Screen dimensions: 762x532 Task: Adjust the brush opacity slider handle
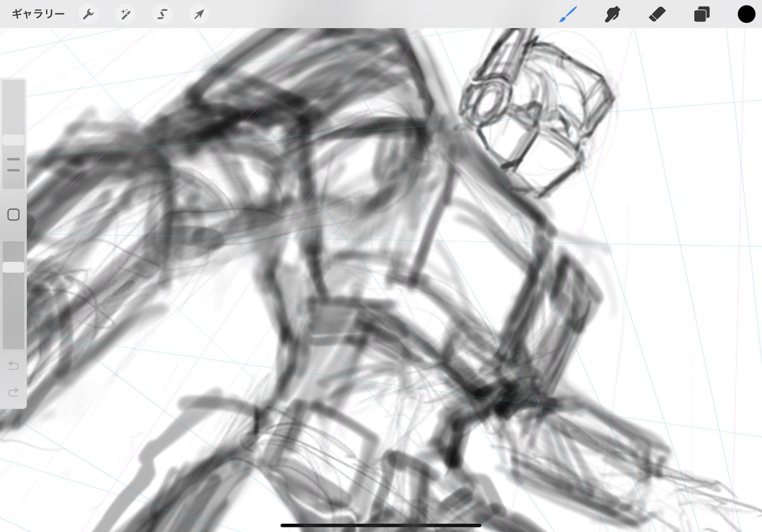[x=13, y=267]
